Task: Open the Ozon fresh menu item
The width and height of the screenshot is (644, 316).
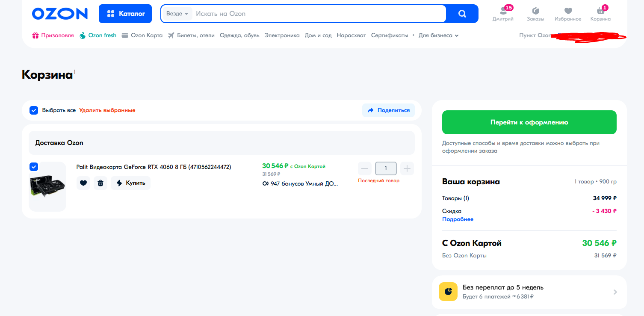Action: [98, 35]
